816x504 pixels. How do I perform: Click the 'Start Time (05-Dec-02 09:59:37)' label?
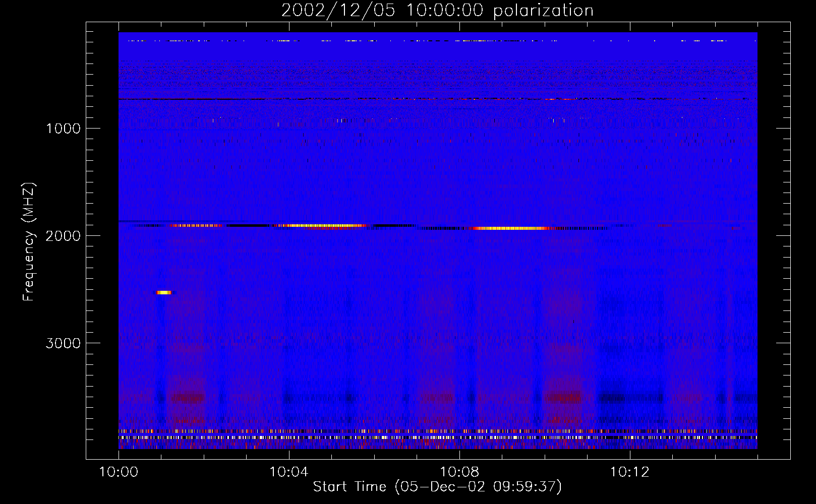437,487
